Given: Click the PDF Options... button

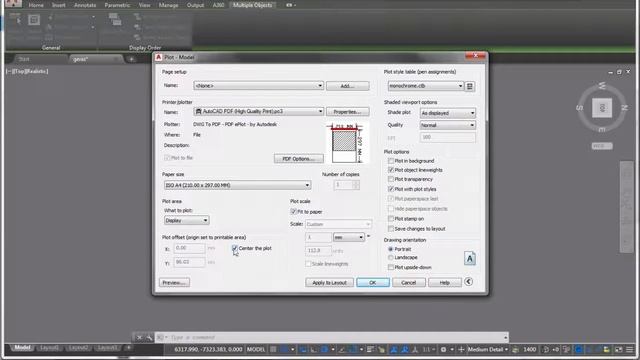Looking at the screenshot, I should tap(299, 159).
